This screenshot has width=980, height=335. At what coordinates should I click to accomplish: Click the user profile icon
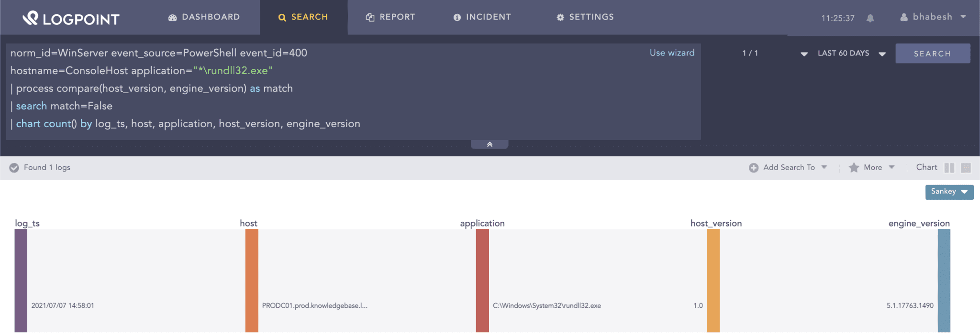(904, 17)
